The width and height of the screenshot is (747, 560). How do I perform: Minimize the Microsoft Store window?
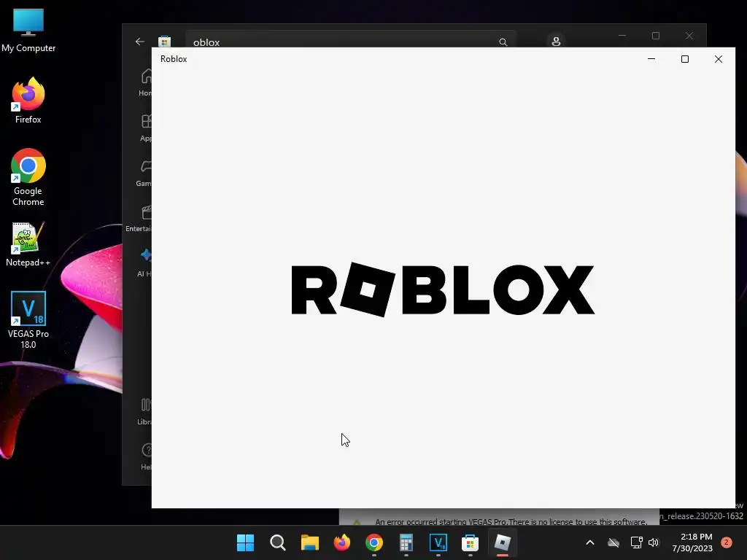[x=622, y=36]
